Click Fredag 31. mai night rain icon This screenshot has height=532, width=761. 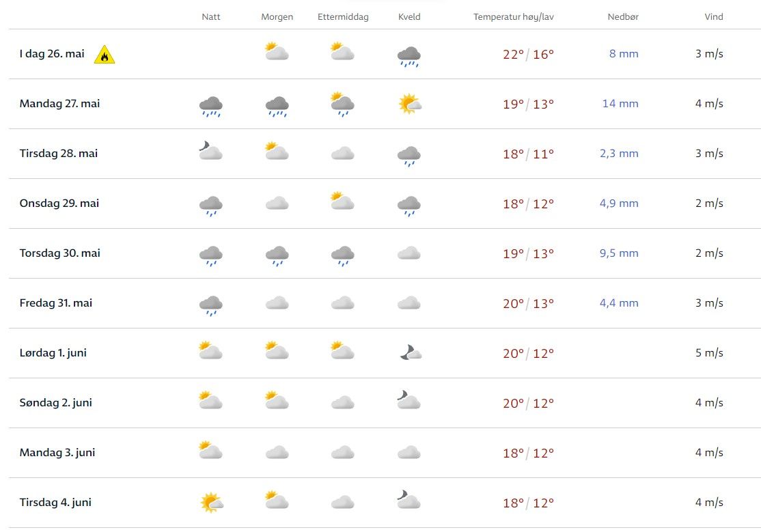tap(210, 305)
